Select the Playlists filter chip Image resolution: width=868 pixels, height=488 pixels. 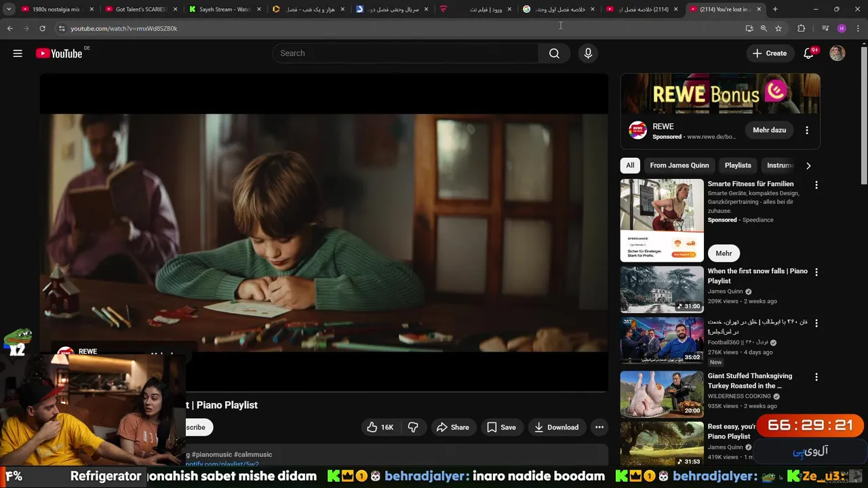point(738,165)
